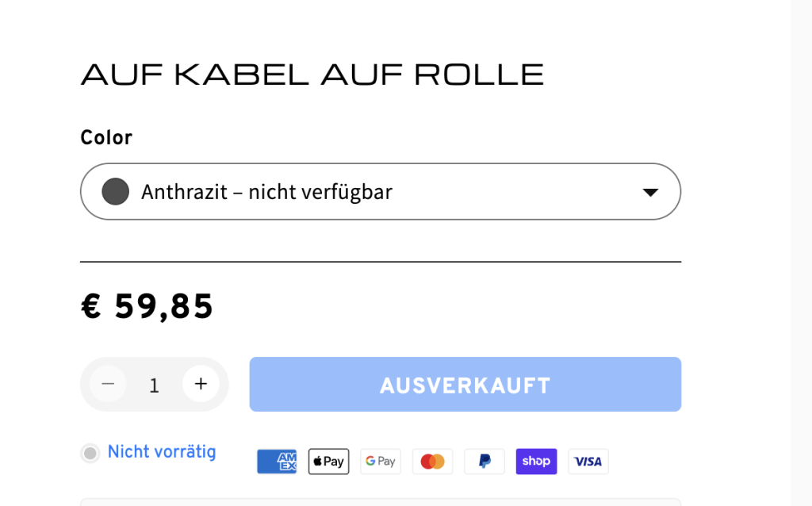Click the Shop Pay payment icon
Viewport: 812px width, 506px height.
[x=537, y=462]
